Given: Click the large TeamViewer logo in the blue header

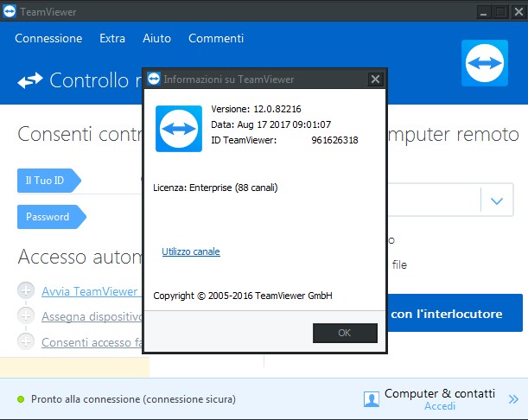Looking at the screenshot, I should pos(485,63).
